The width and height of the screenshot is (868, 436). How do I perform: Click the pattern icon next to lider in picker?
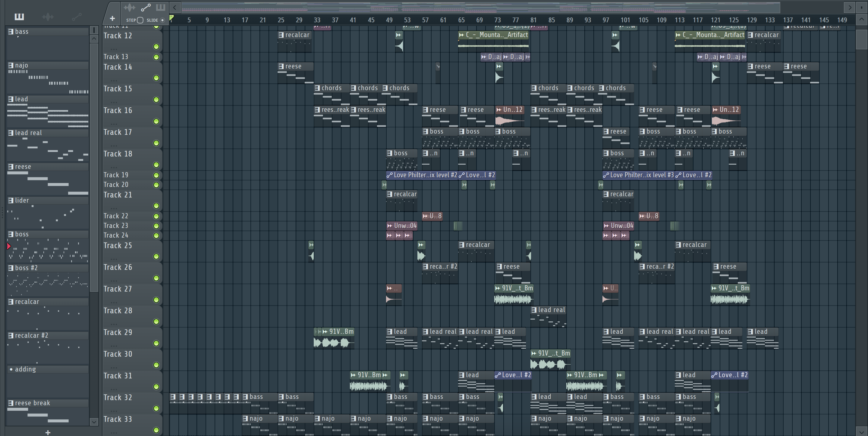coord(11,200)
